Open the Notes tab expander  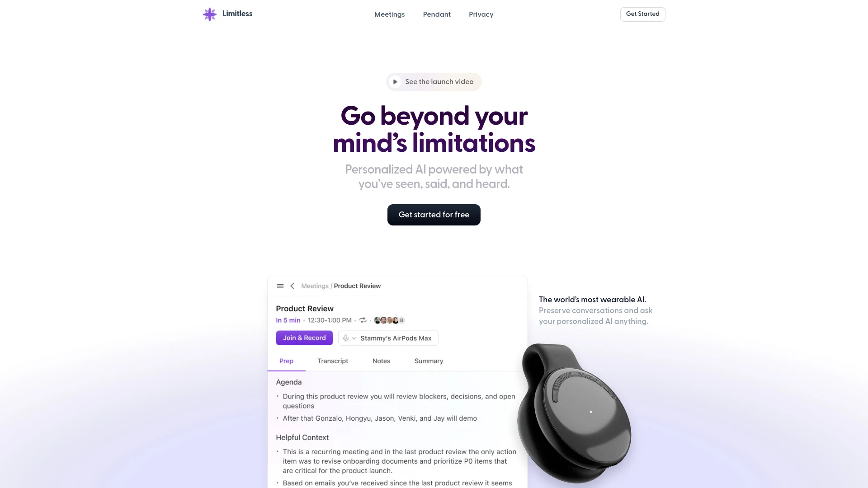pos(382,361)
